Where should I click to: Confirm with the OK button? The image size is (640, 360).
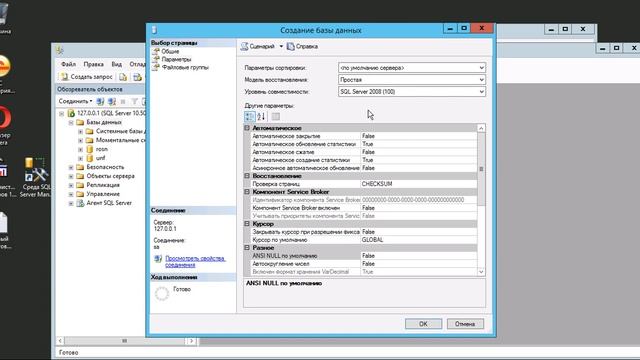tap(423, 324)
